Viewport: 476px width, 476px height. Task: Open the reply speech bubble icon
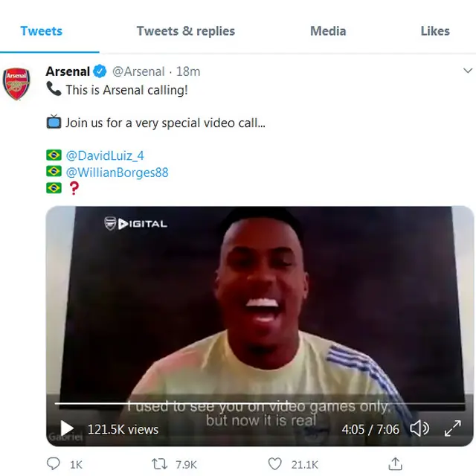pyautogui.click(x=53, y=464)
